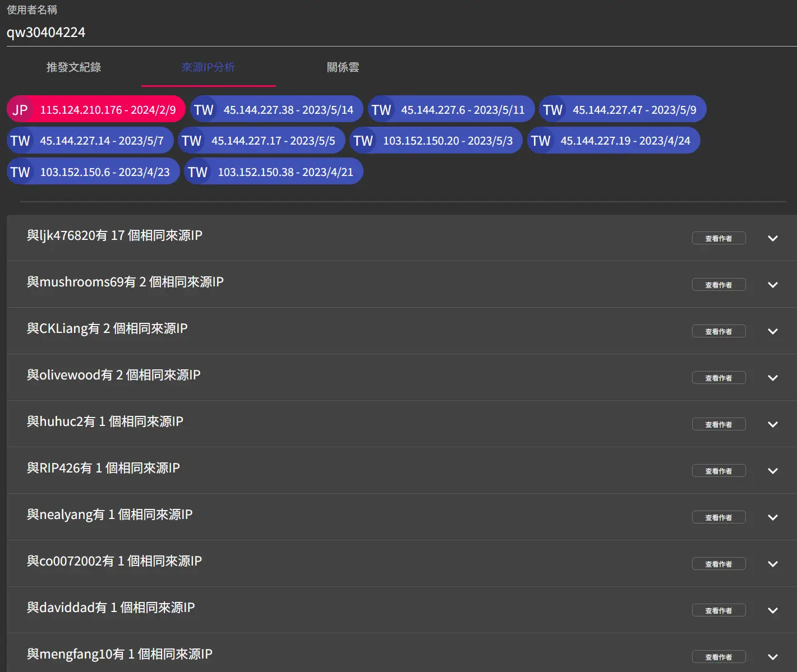The image size is (797, 672).
Task: Expand the huhuc2 row chevron
Action: tap(772, 424)
